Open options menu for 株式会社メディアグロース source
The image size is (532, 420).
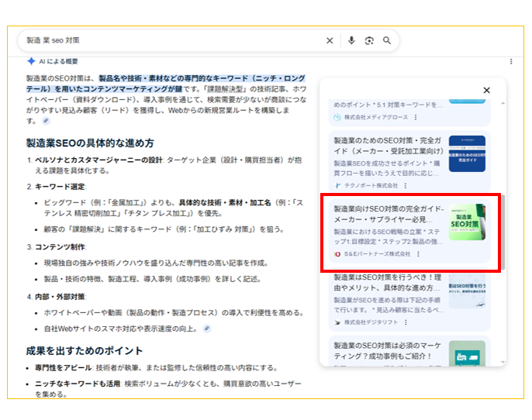point(416,117)
